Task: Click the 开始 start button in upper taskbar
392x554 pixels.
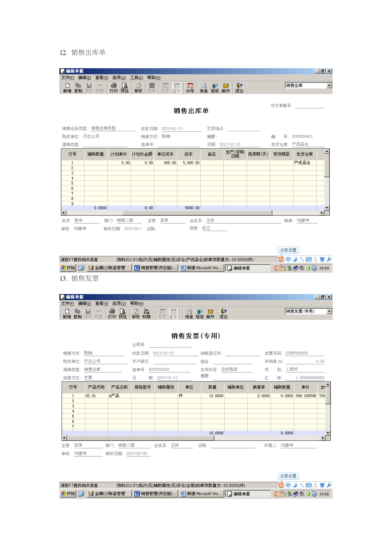Action: coord(68,268)
